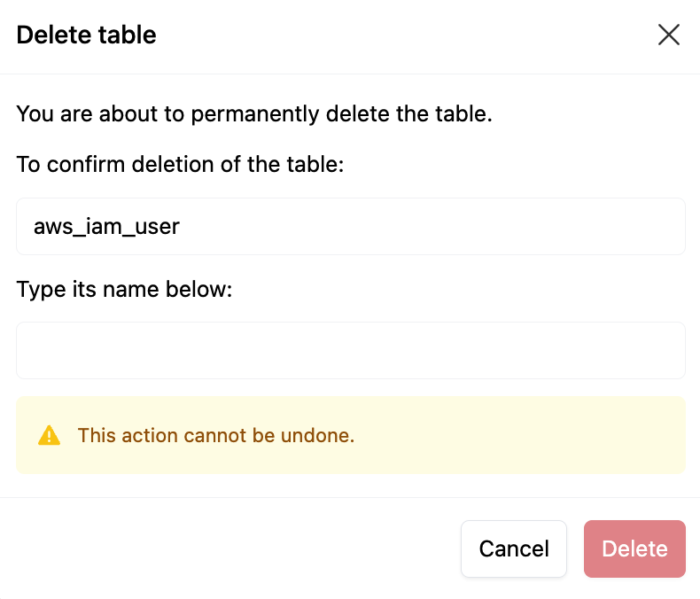Viewport: 700px width, 599px height.
Task: Confirm with the red Delete button
Action: [634, 548]
